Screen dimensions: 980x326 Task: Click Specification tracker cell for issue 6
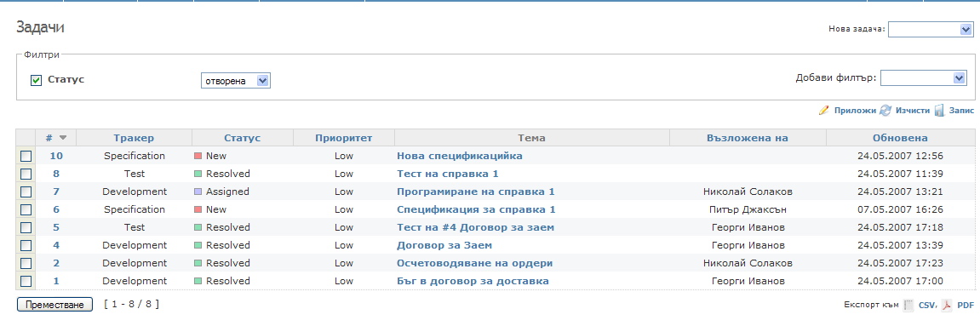(135, 209)
